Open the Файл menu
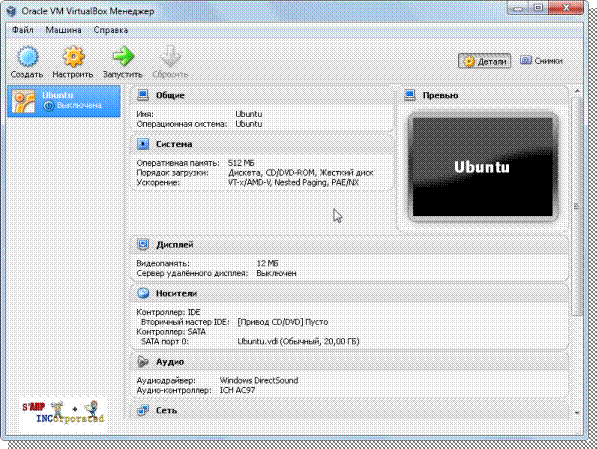The width and height of the screenshot is (597, 449). coord(22,30)
